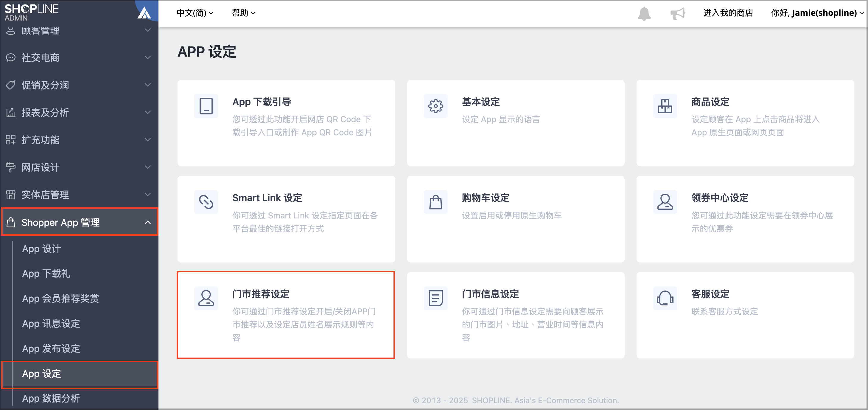
Task: Open the announcements megaphone icon
Action: 677,13
